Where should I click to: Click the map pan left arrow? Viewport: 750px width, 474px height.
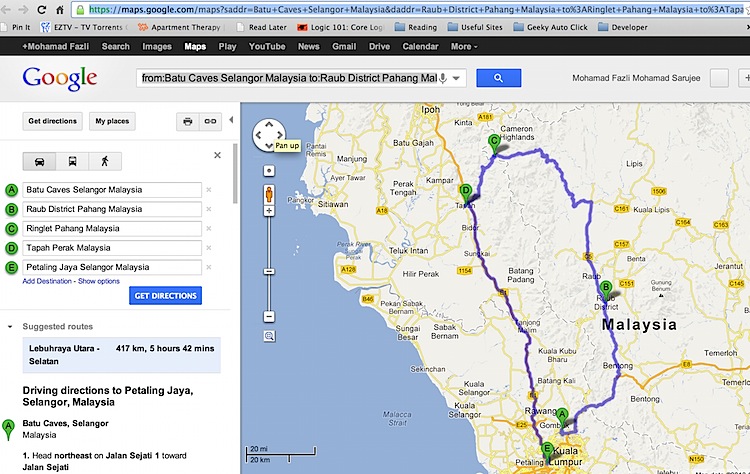pos(259,135)
